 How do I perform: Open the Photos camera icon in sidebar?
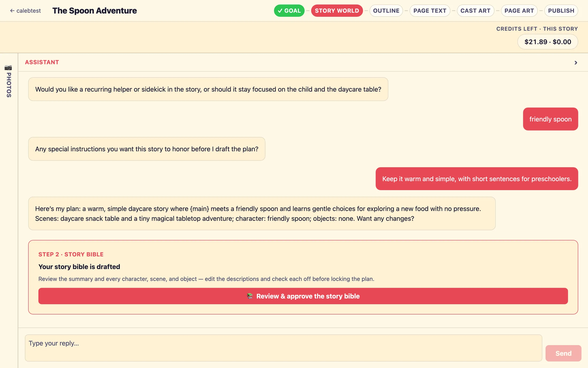8,67
